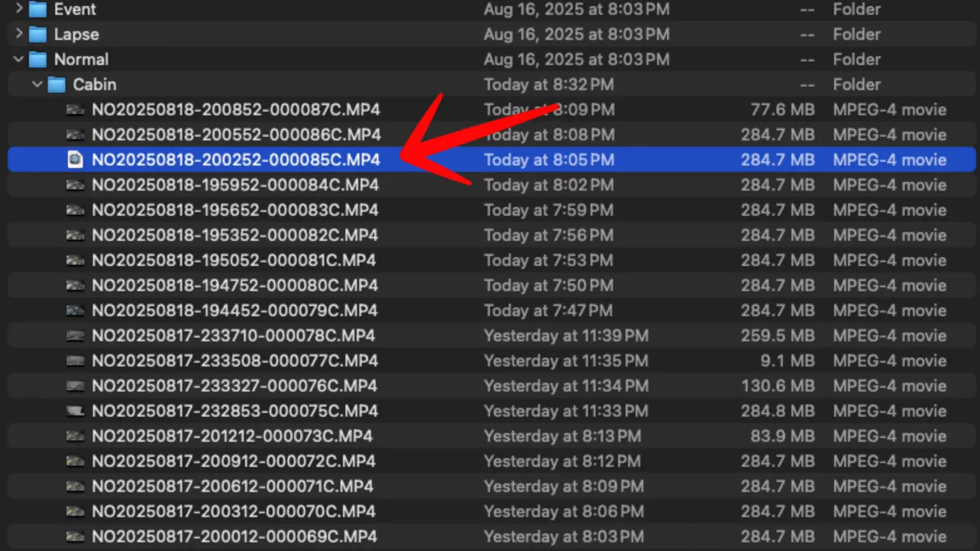Viewport: 980px width, 551px height.
Task: Click the date Yesterday at 8:13 PM
Action: 562,436
